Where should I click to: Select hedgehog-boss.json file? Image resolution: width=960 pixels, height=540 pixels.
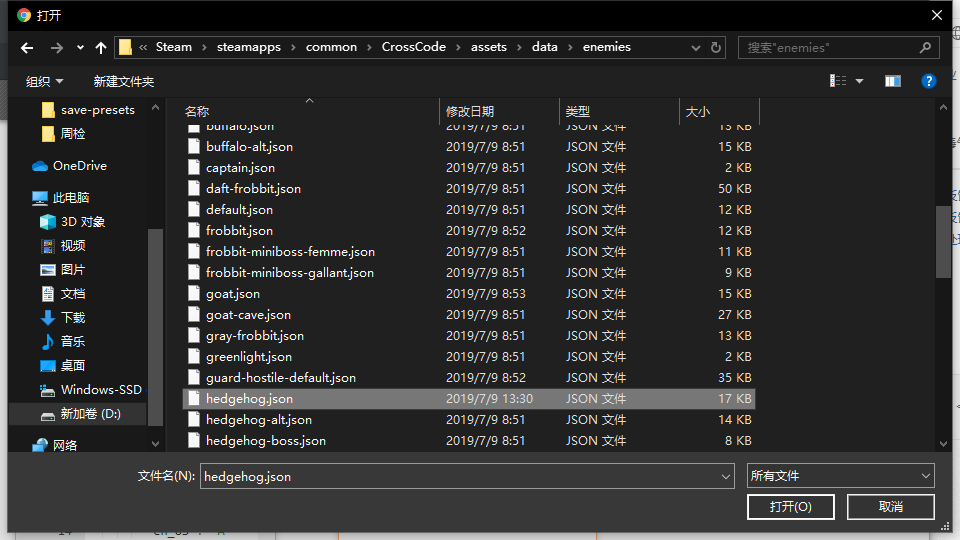(x=469, y=441)
